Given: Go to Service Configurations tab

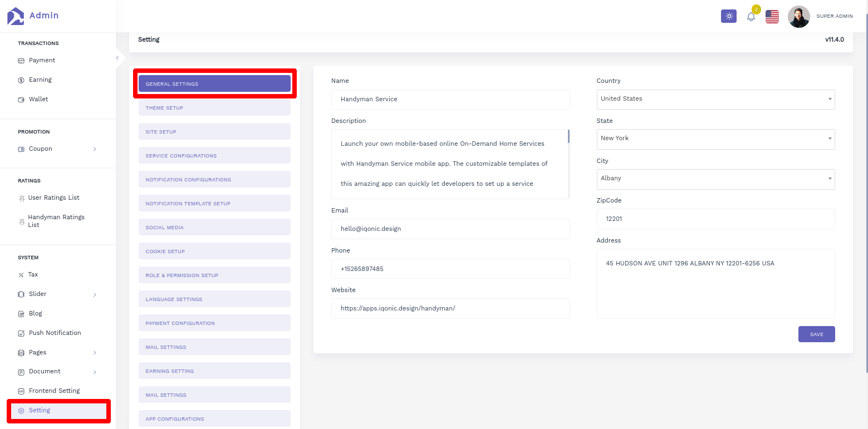Looking at the screenshot, I should (214, 155).
